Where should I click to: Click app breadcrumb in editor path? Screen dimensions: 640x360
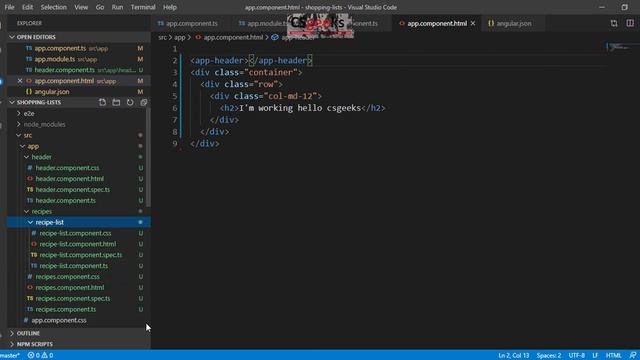180,37
